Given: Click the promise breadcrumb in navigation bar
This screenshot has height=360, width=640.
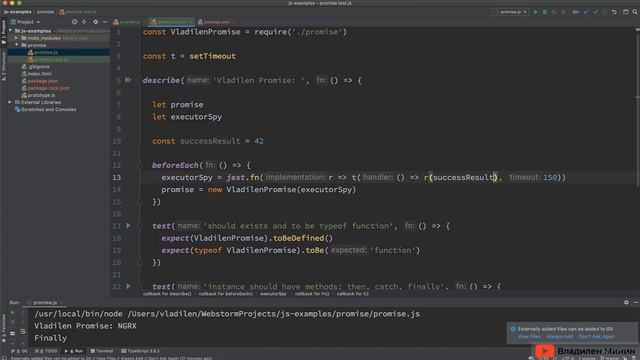Looking at the screenshot, I should [45, 12].
